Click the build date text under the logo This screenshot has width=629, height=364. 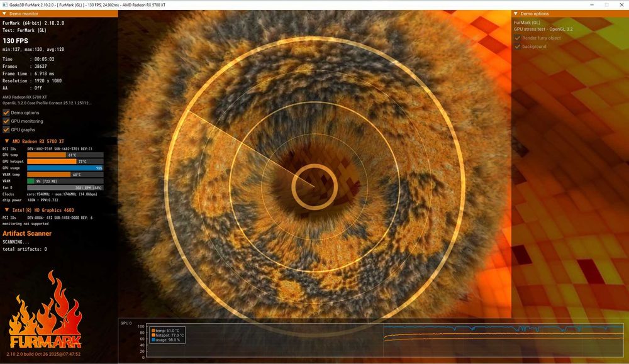43,354
